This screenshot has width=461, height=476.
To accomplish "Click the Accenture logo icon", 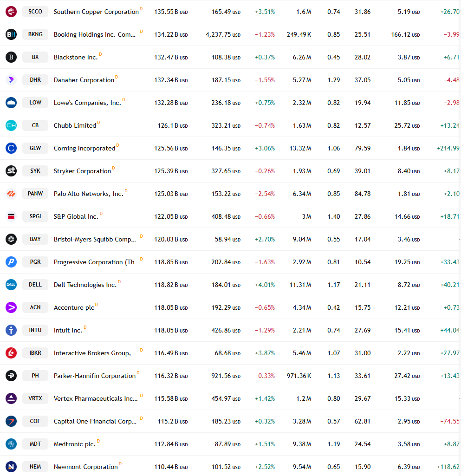I will [x=11, y=307].
